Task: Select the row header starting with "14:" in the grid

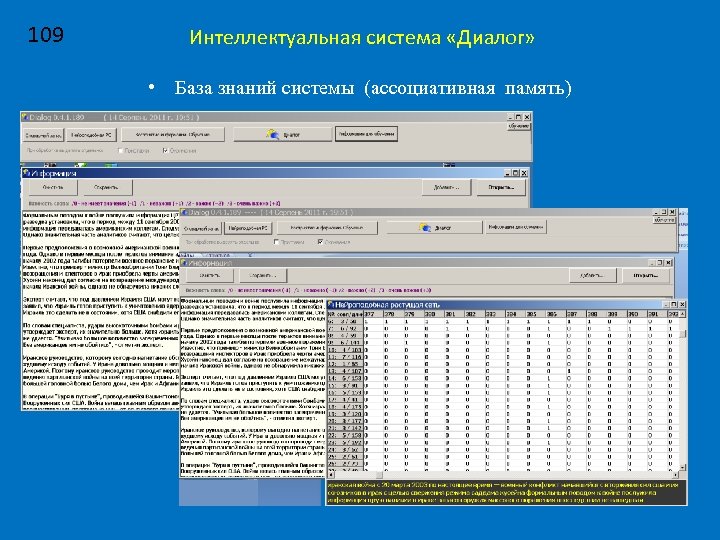Action: tap(345, 378)
